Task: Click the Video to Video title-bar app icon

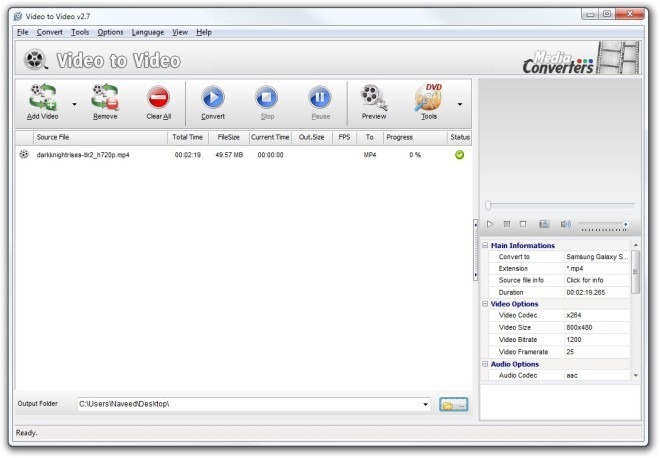Action: pos(18,16)
